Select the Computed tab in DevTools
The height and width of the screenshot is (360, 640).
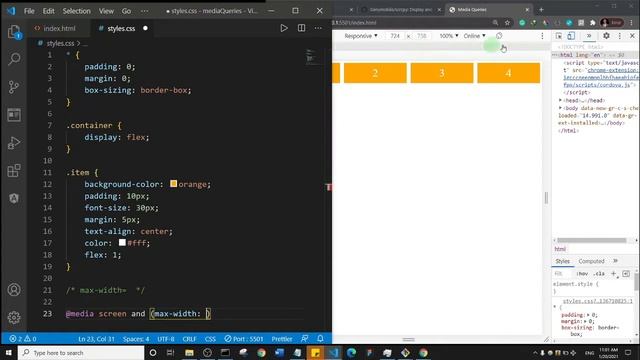click(591, 261)
